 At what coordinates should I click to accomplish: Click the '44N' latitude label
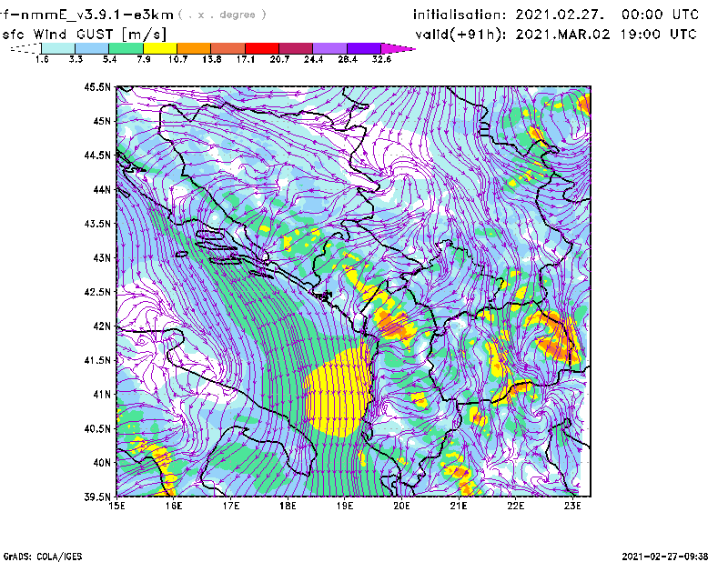pyautogui.click(x=102, y=189)
